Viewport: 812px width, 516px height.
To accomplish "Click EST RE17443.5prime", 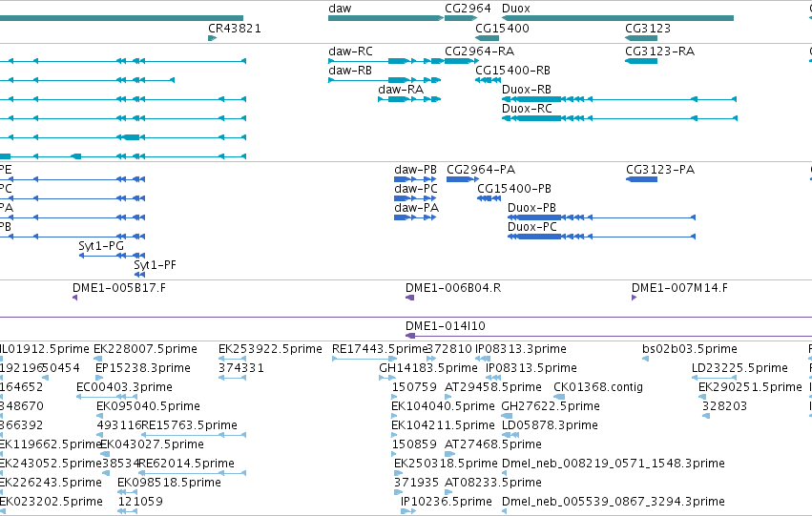I will coord(364,359).
